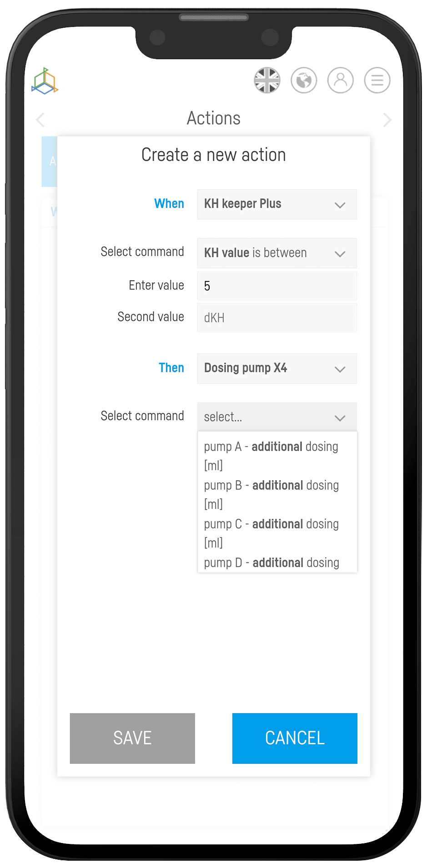The height and width of the screenshot is (868, 427).
Task: Pick pump D additional dosing option
Action: pyautogui.click(x=271, y=563)
